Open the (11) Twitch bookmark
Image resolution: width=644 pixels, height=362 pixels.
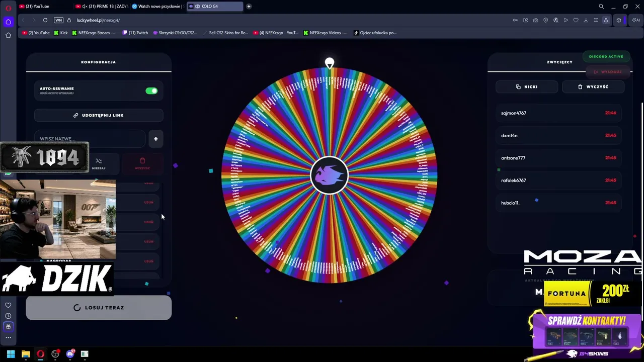[135, 33]
